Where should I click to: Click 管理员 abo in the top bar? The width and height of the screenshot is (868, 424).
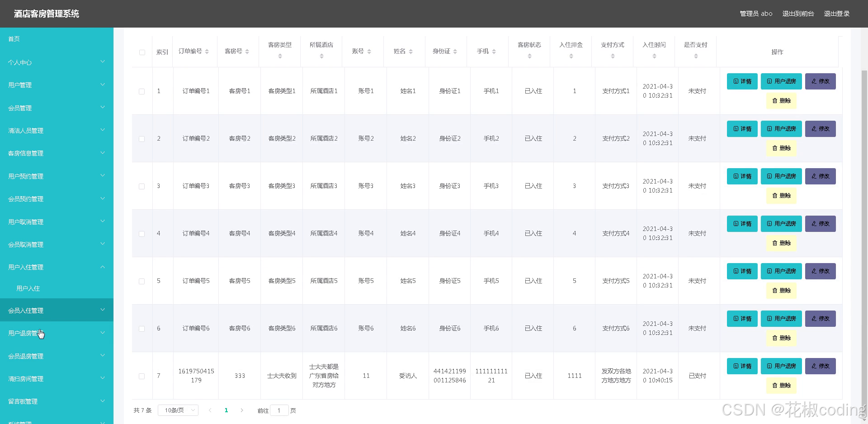[x=756, y=14]
